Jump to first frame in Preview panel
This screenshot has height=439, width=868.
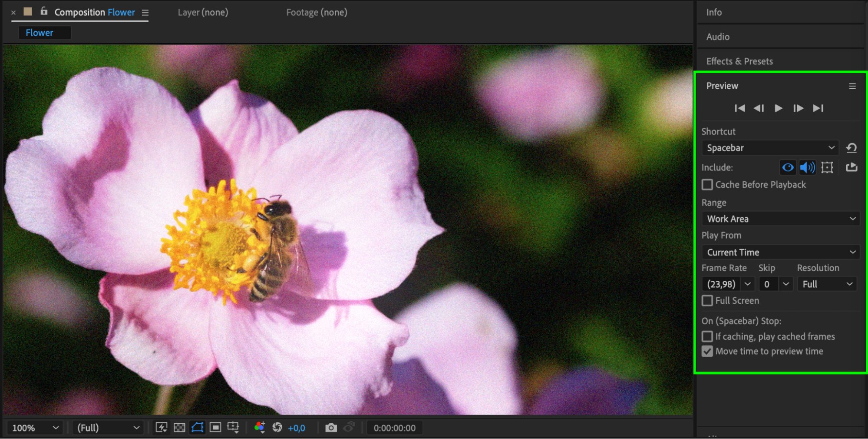[x=739, y=108]
